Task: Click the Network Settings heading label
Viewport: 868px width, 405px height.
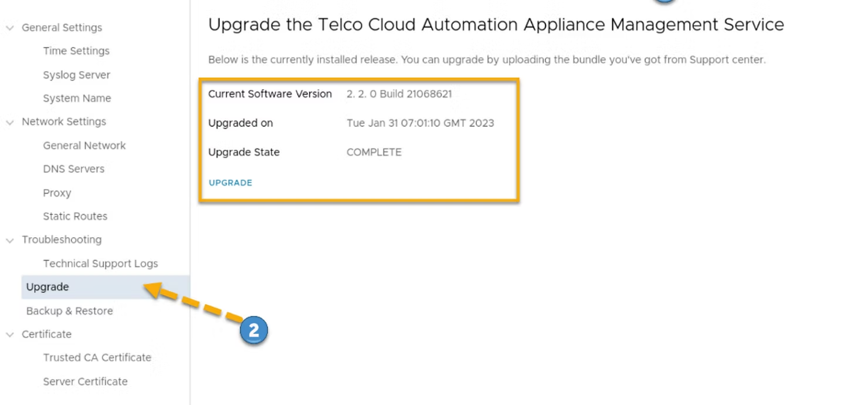Action: [x=64, y=122]
